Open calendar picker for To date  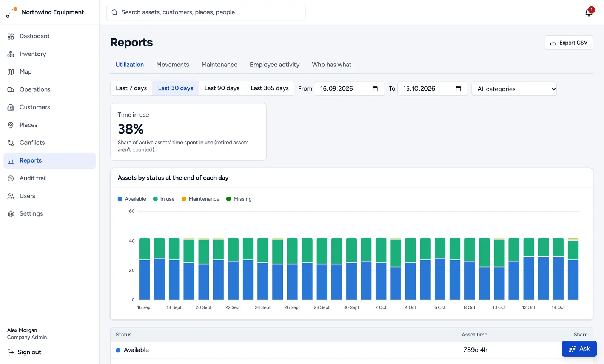click(458, 89)
